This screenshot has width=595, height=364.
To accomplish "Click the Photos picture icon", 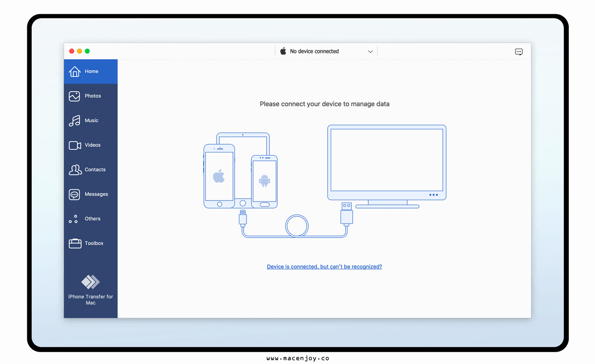I will click(x=74, y=96).
